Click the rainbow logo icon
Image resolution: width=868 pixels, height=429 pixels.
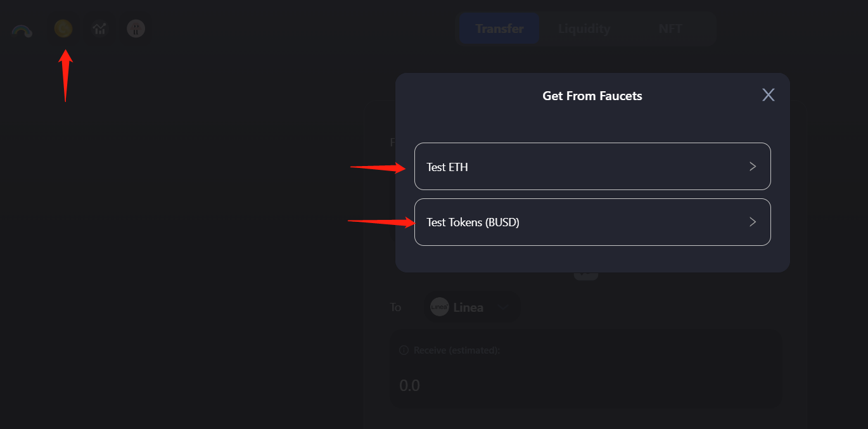[x=22, y=29]
